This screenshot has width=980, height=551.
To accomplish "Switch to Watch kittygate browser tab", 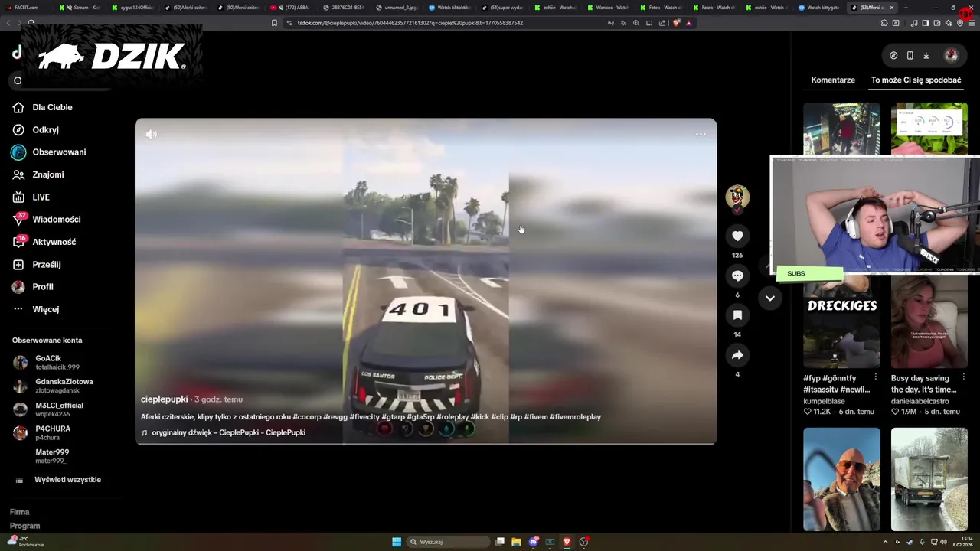I will 819,7.
